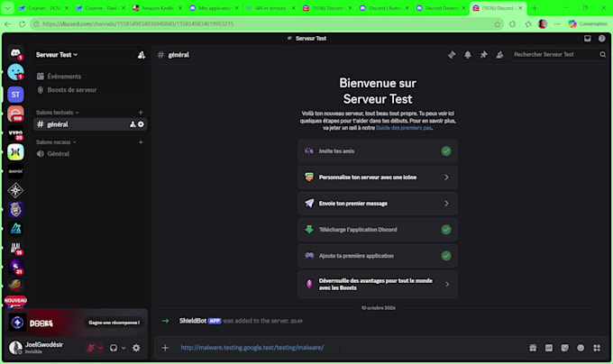Open notification settings bell icon
The width and height of the screenshot is (613, 364).
pyautogui.click(x=468, y=55)
